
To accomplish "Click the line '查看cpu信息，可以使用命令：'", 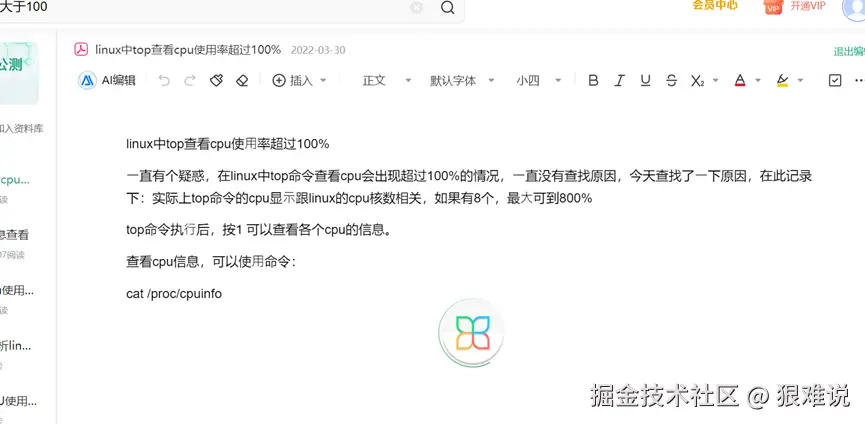I will tap(211, 262).
